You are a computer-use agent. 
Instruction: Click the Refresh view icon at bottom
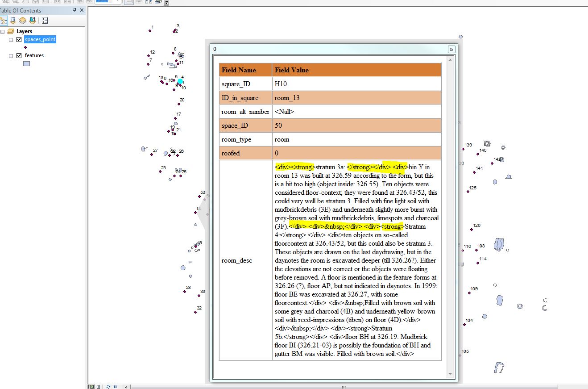[x=108, y=386]
